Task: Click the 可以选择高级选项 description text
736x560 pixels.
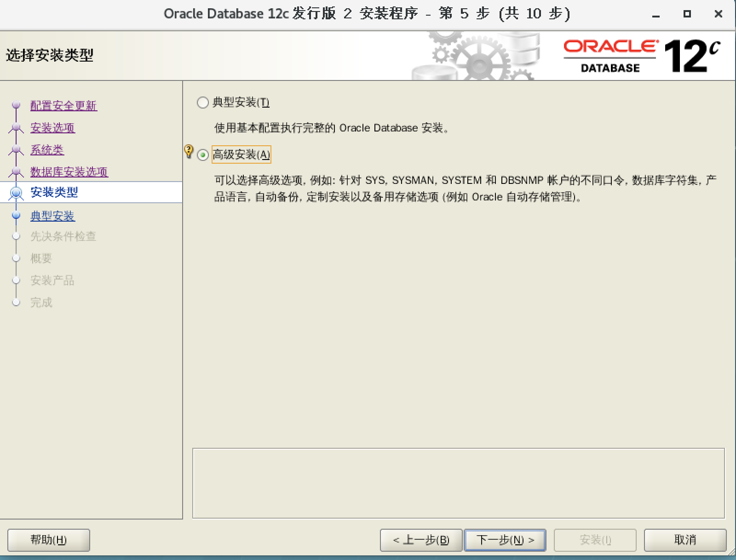Action: (x=466, y=189)
